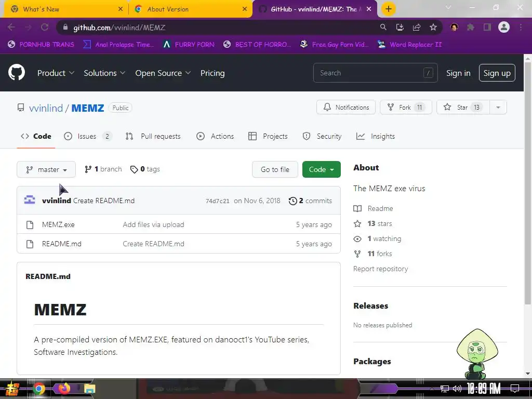Switch to the Code tab
The image size is (532, 399).
coord(36,137)
